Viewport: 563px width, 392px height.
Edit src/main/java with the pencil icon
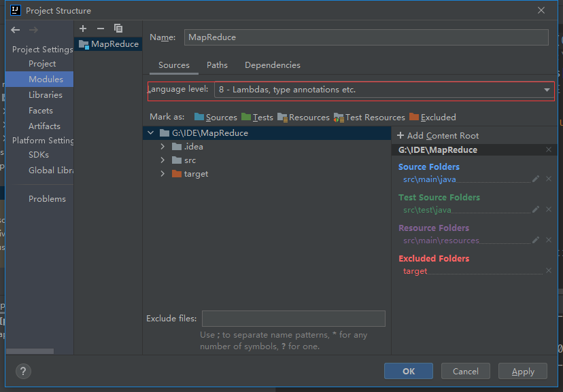coord(536,179)
